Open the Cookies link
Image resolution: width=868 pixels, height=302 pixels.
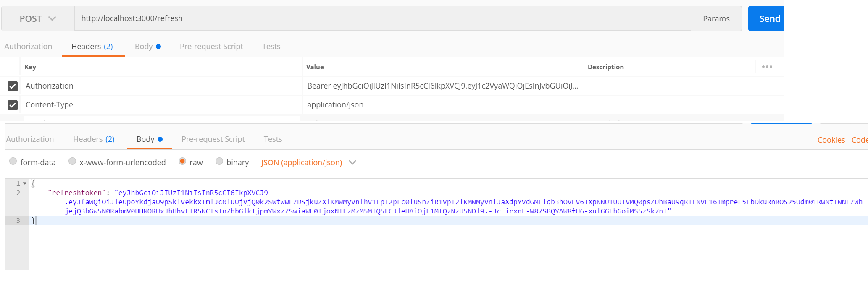(x=831, y=140)
